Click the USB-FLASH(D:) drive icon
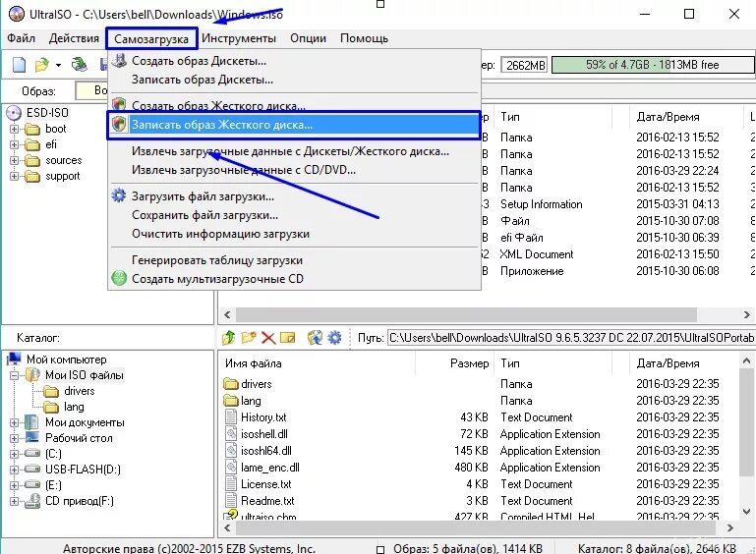The image size is (756, 554). 32,469
